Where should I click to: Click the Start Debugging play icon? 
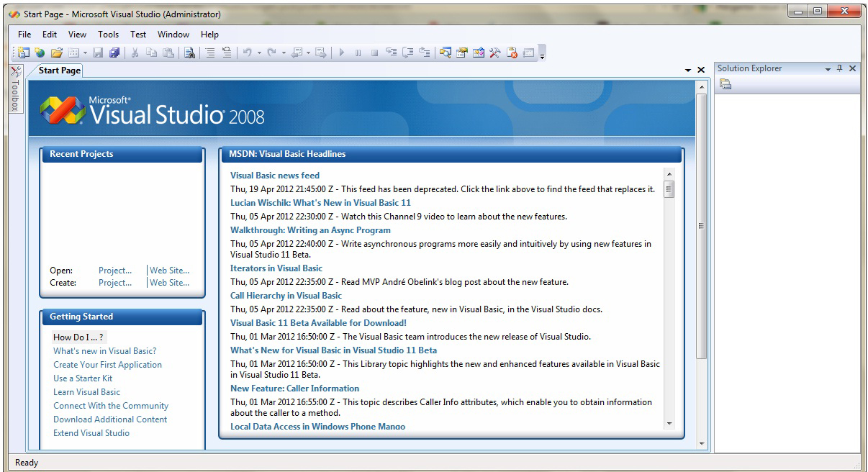click(341, 53)
